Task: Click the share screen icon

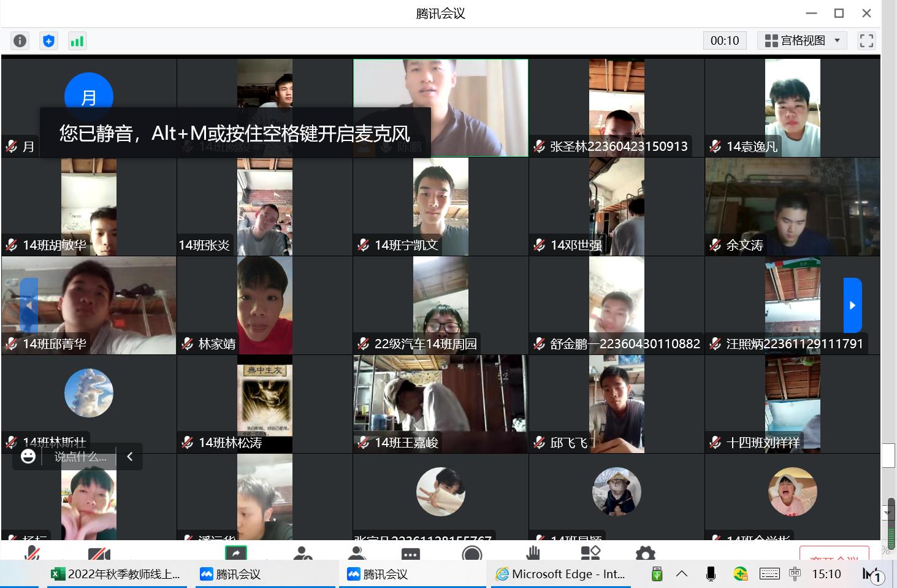Action: 236,552
